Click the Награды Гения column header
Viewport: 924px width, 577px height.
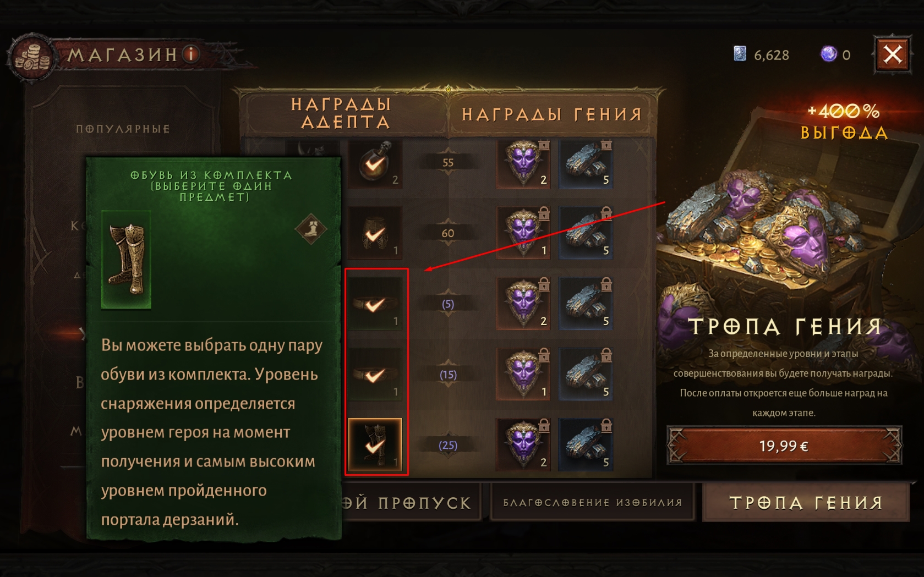552,114
